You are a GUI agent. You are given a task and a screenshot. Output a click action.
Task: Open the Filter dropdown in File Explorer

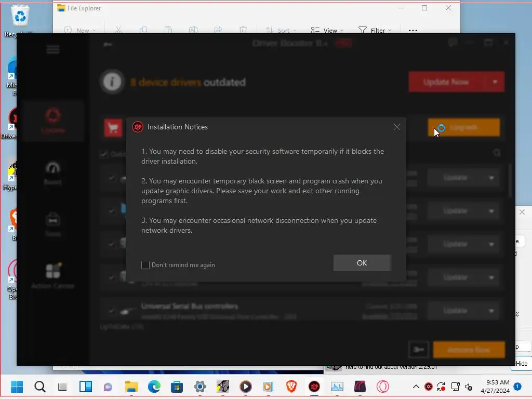point(375,30)
